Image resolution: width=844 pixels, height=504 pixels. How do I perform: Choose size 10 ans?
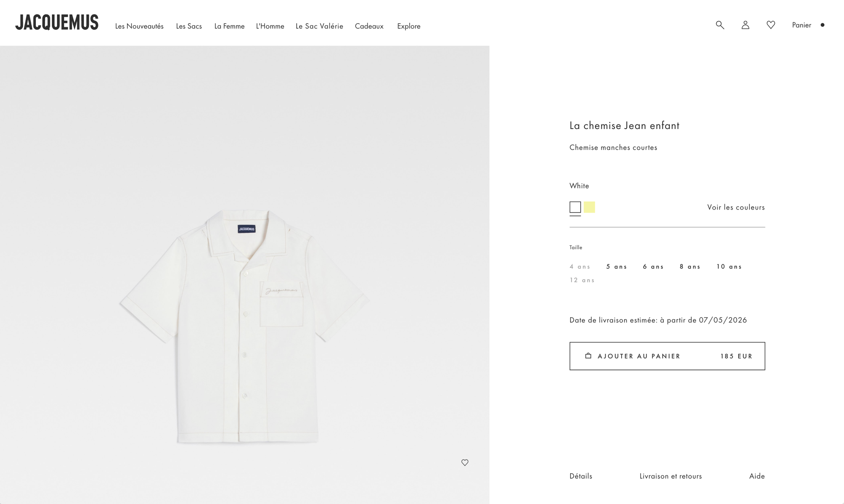[x=729, y=267]
